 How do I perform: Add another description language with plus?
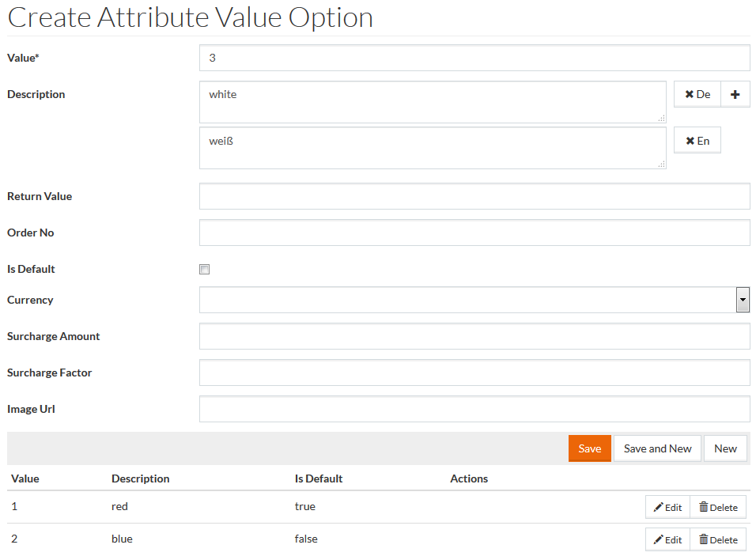coord(735,94)
